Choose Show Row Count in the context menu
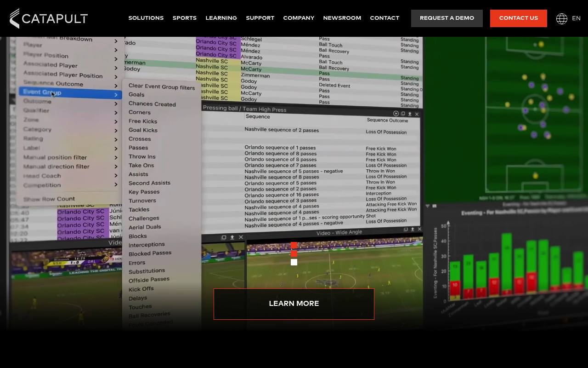The image size is (588, 368). (49, 199)
